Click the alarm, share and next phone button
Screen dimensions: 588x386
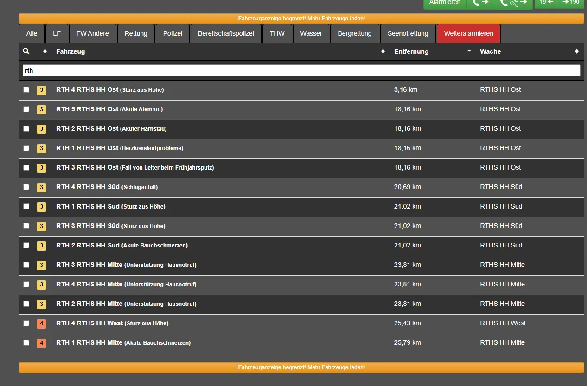click(x=513, y=3)
